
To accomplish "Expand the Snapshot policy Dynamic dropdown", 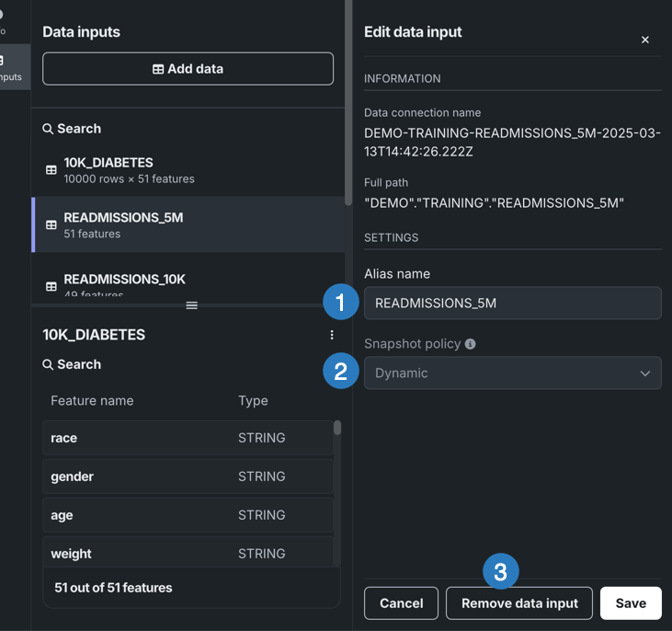I will point(512,373).
